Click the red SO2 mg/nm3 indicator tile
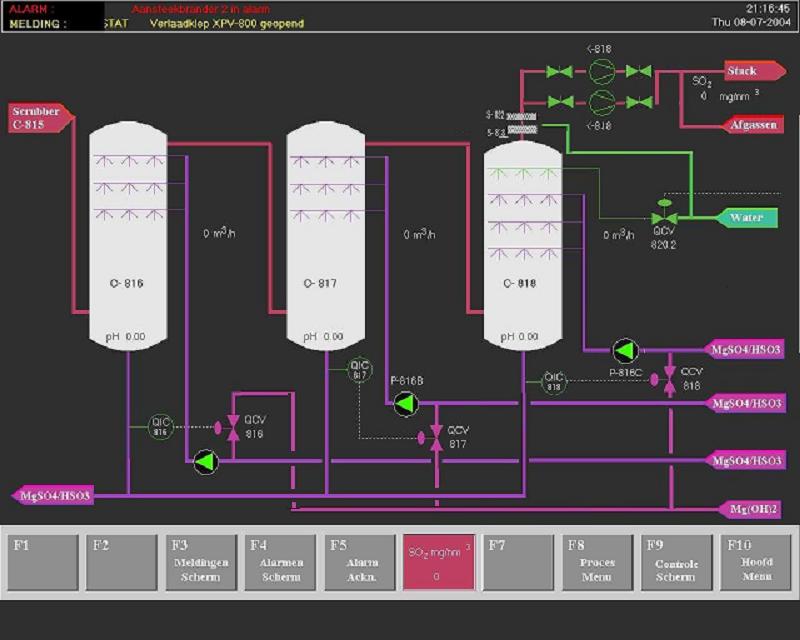The height and width of the screenshot is (640, 800). [439, 562]
